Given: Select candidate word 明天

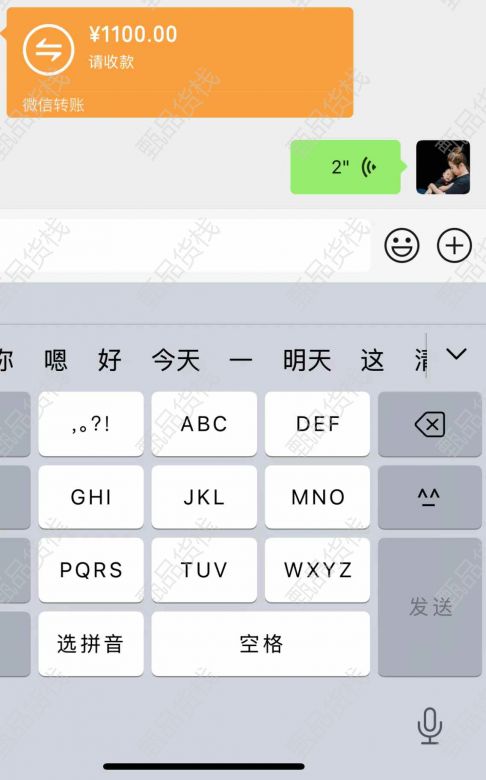Looking at the screenshot, I should coord(307,360).
